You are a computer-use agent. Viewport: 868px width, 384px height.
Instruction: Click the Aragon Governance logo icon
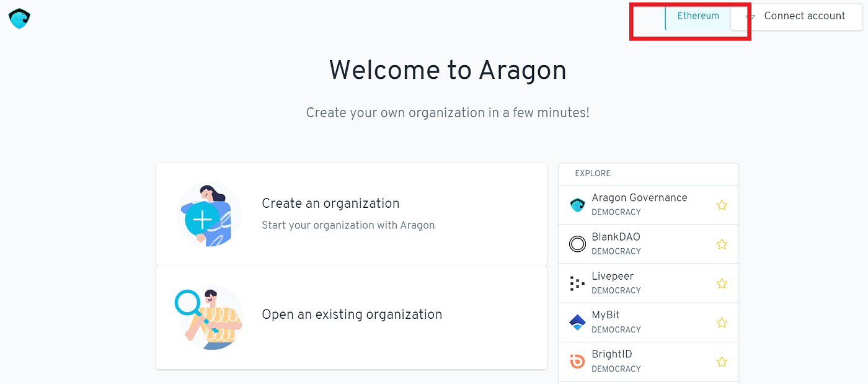577,205
